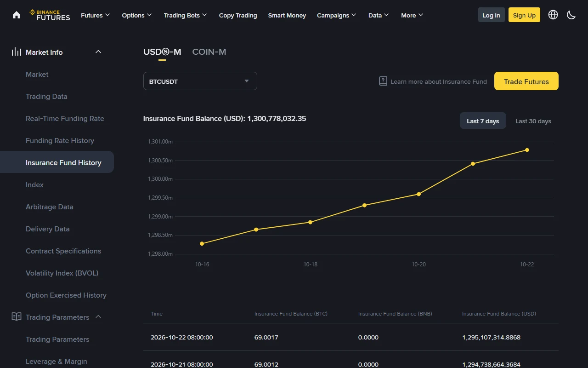Switch to the COIN-M tab
Viewport: 588px width, 368px height.
209,52
